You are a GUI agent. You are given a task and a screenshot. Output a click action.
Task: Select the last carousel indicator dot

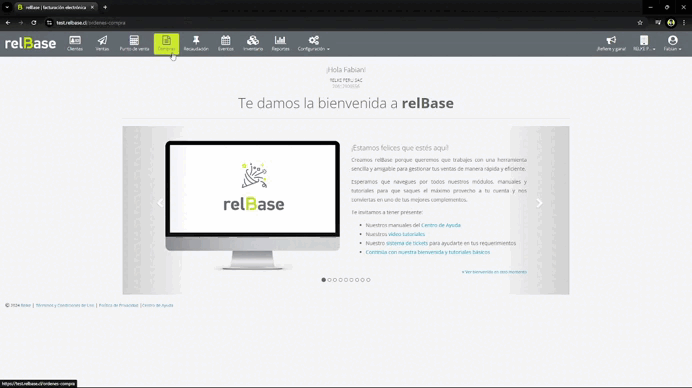[369, 280]
